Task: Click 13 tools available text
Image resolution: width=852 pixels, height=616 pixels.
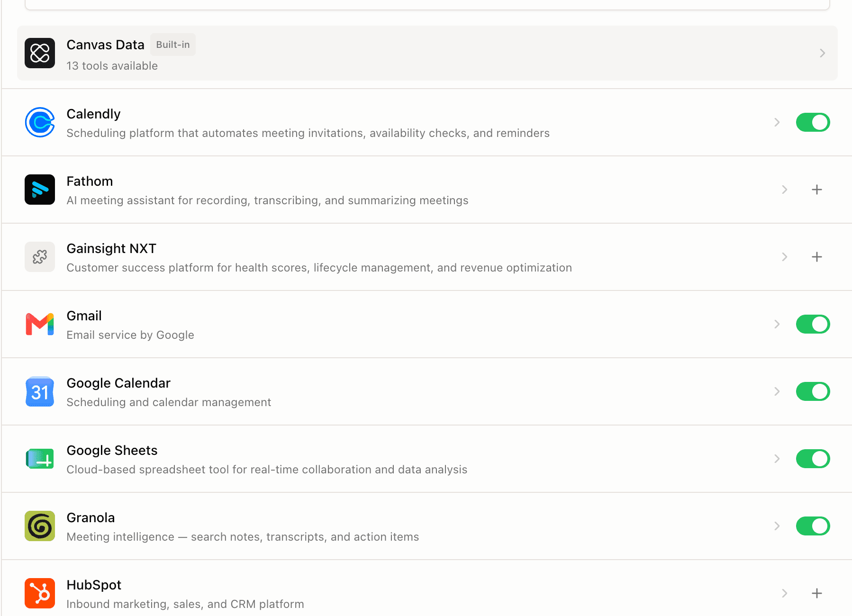Action: (x=112, y=66)
